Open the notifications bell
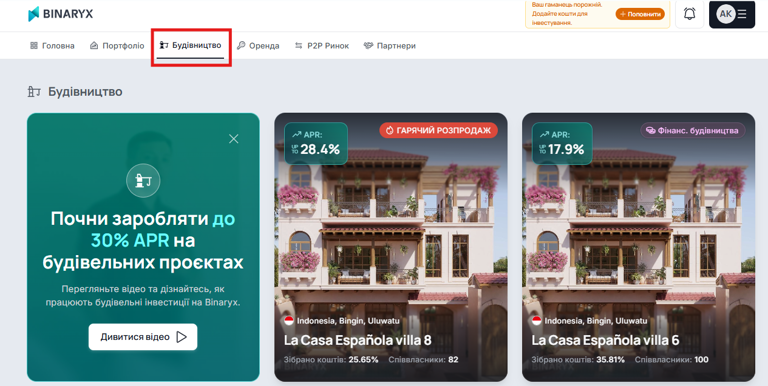 point(690,14)
